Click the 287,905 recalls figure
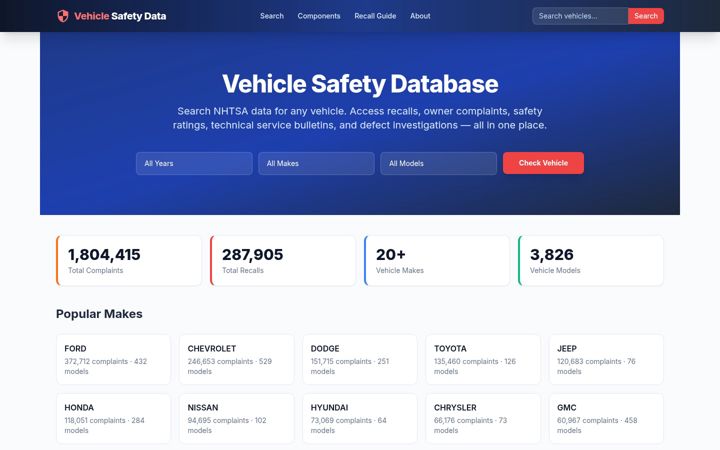 [x=253, y=254]
